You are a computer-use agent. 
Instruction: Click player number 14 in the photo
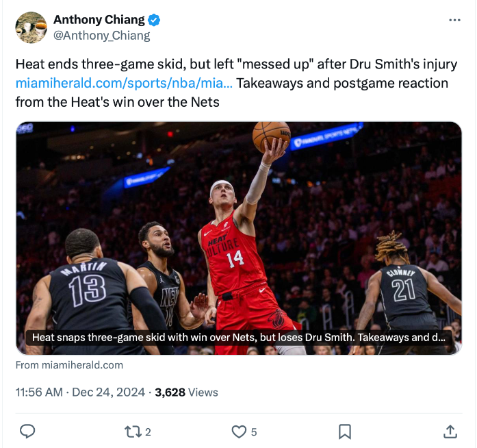(x=235, y=259)
